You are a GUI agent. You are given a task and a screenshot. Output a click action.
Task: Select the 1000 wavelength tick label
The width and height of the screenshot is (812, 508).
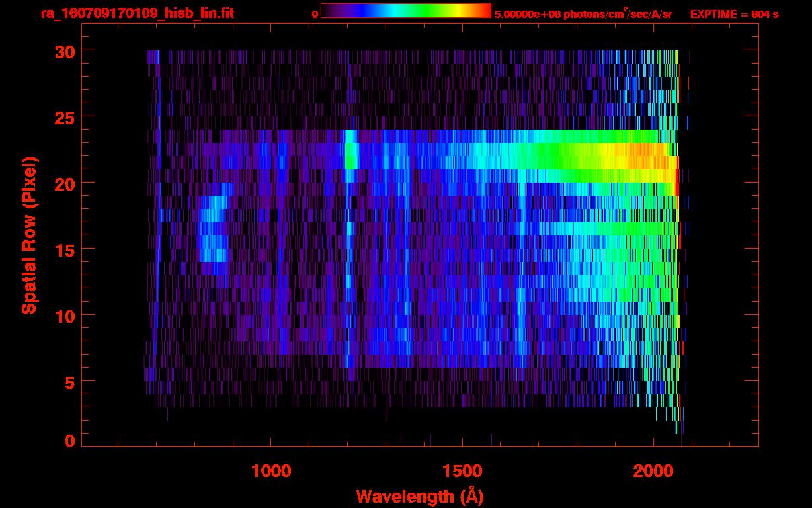(x=271, y=471)
